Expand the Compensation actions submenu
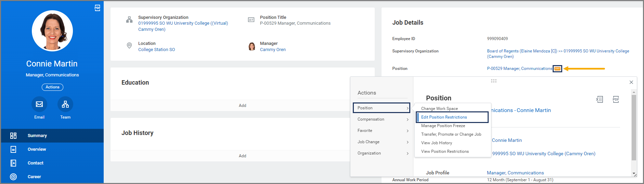644x184 pixels. coord(382,119)
